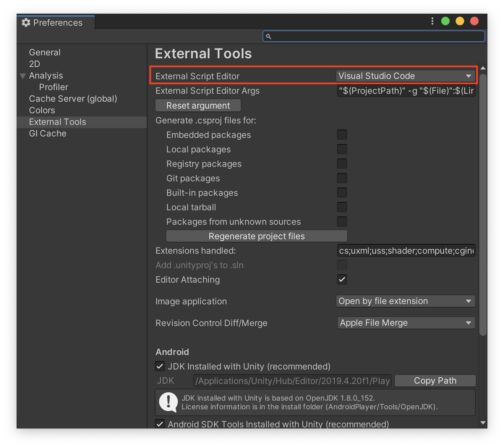Collapse the Analysis tree section
The image size is (504, 448).
23,76
